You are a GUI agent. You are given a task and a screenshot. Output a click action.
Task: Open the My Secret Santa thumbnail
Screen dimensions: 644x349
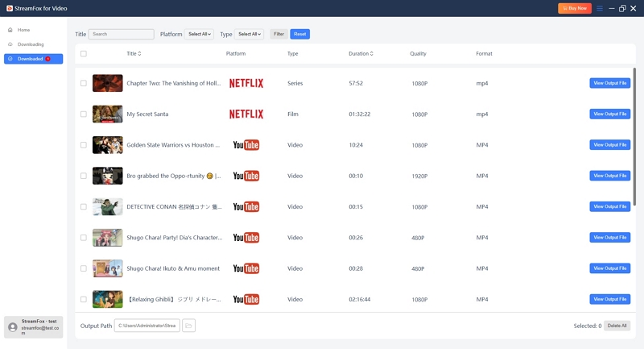pos(108,114)
